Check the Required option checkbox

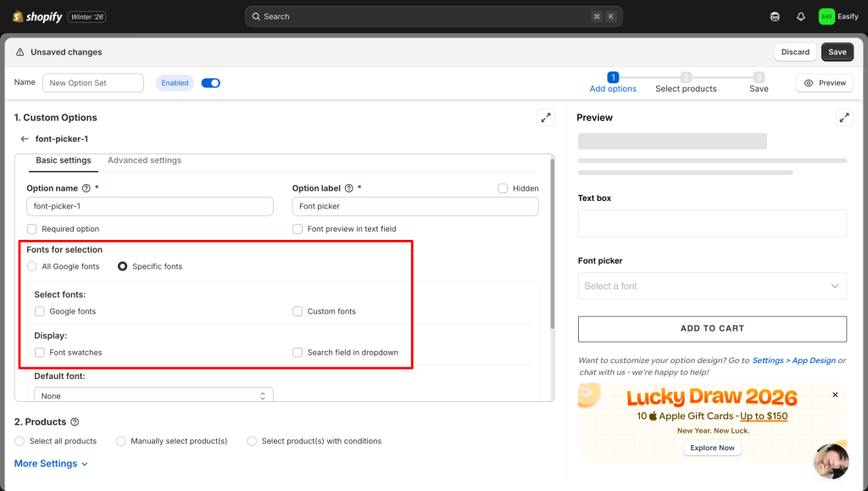click(x=32, y=229)
